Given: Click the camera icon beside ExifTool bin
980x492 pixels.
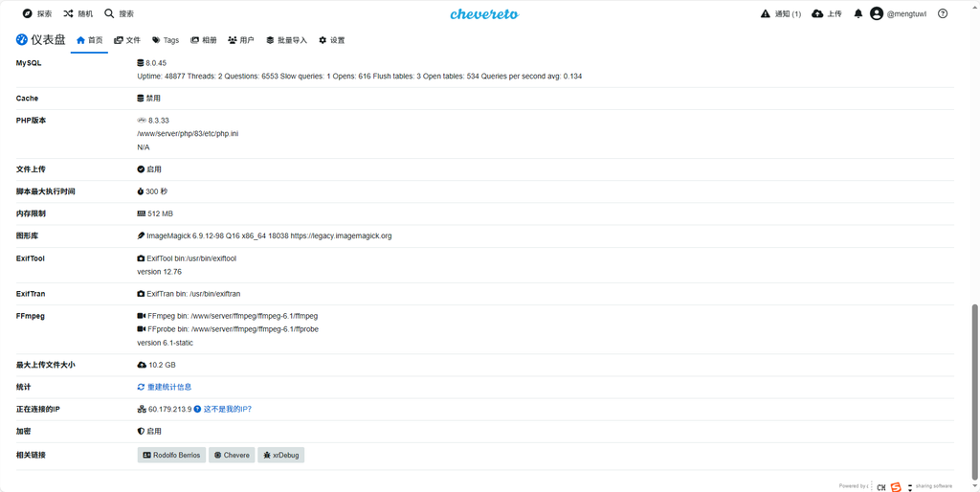Looking at the screenshot, I should (x=141, y=258).
